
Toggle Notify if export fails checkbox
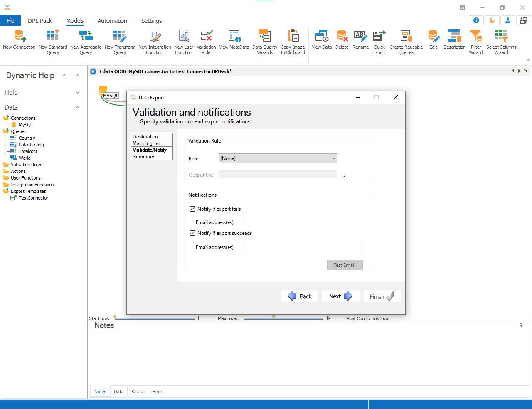click(192, 209)
